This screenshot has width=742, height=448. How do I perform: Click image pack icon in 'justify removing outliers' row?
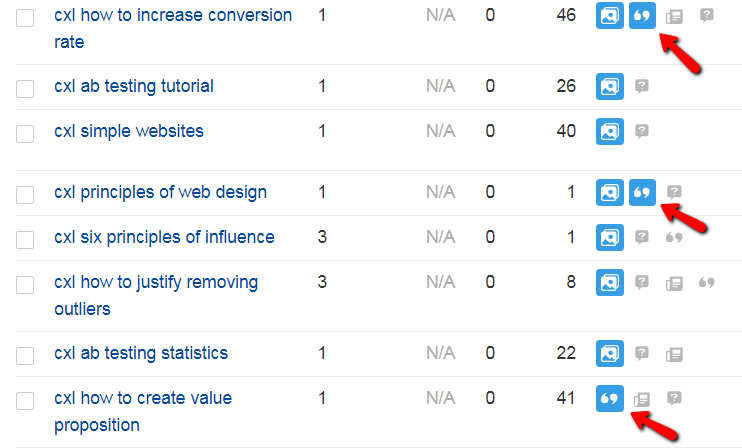(x=610, y=282)
